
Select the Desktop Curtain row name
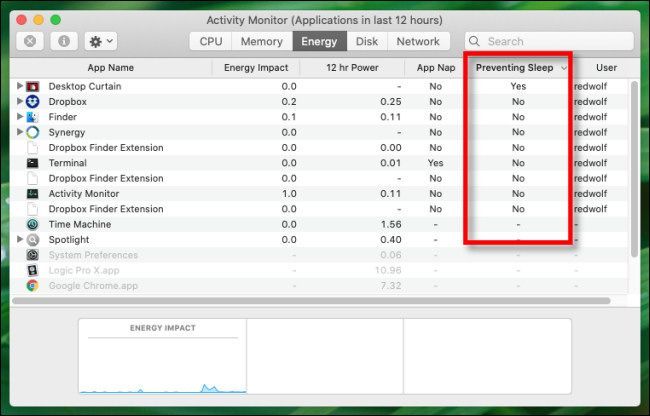(x=85, y=86)
